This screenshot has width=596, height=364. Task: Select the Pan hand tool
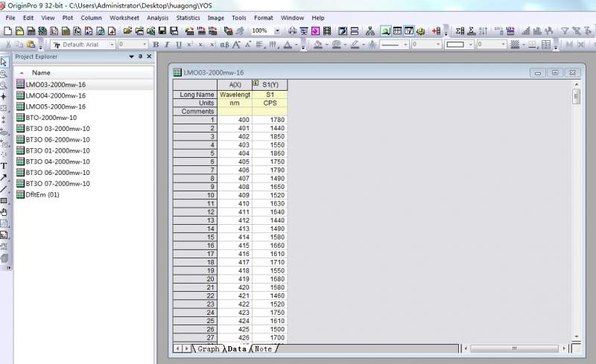pos(4,212)
